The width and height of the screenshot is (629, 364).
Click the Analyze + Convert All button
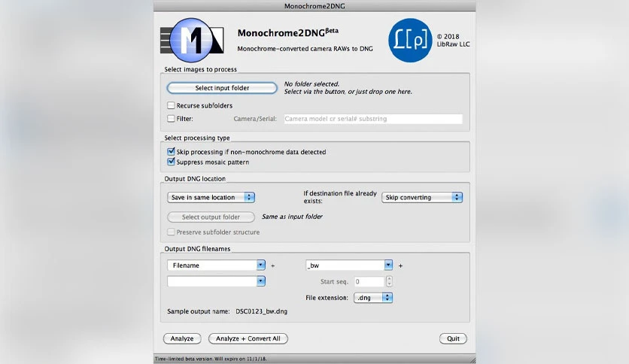tap(248, 338)
